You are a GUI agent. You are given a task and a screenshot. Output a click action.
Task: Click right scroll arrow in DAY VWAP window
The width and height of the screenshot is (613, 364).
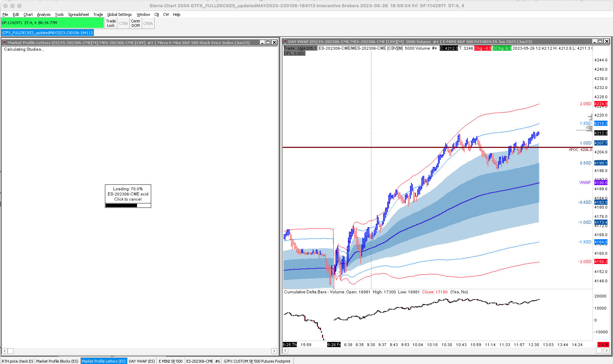tap(606, 350)
